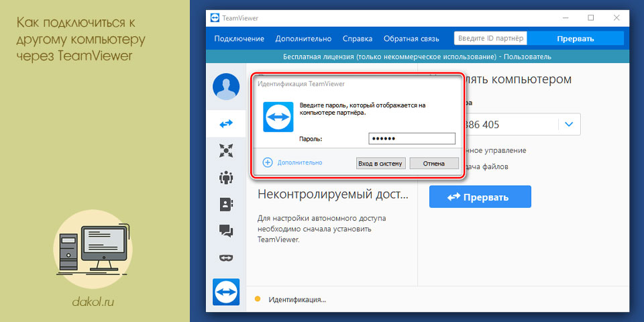Screen dimensions: 644x322
Task: Open the augmented reality goggles sidebar icon
Action: coord(226,258)
